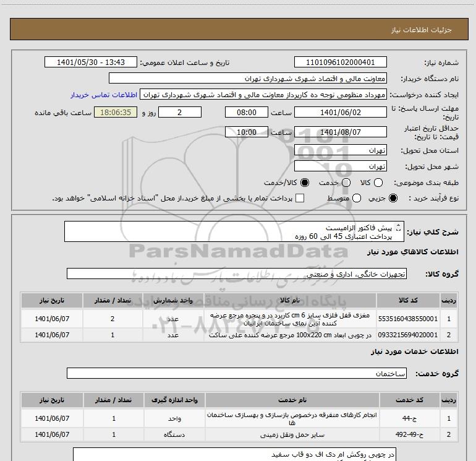Click the remaining days field showing 2
This screenshot has height=461, width=476.
tap(180, 112)
